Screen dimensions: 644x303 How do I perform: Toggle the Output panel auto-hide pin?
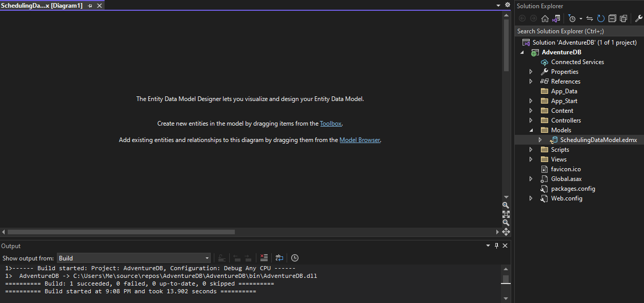pos(496,246)
